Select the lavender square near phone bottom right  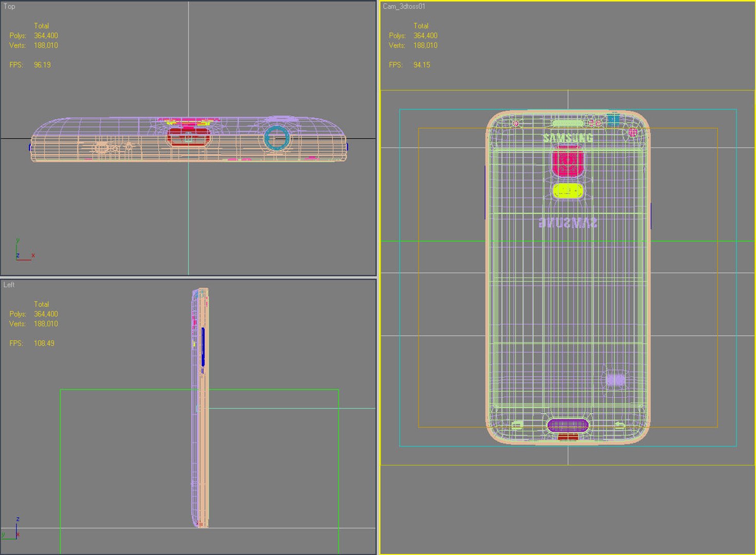point(615,380)
